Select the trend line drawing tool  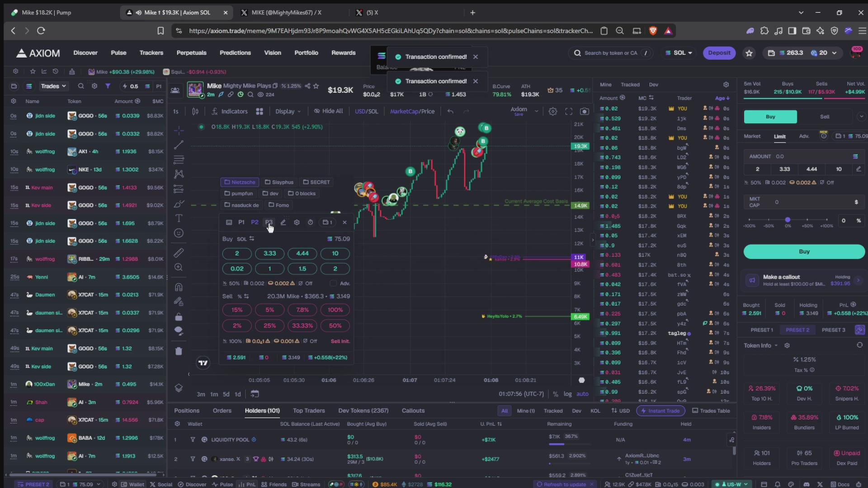(179, 145)
